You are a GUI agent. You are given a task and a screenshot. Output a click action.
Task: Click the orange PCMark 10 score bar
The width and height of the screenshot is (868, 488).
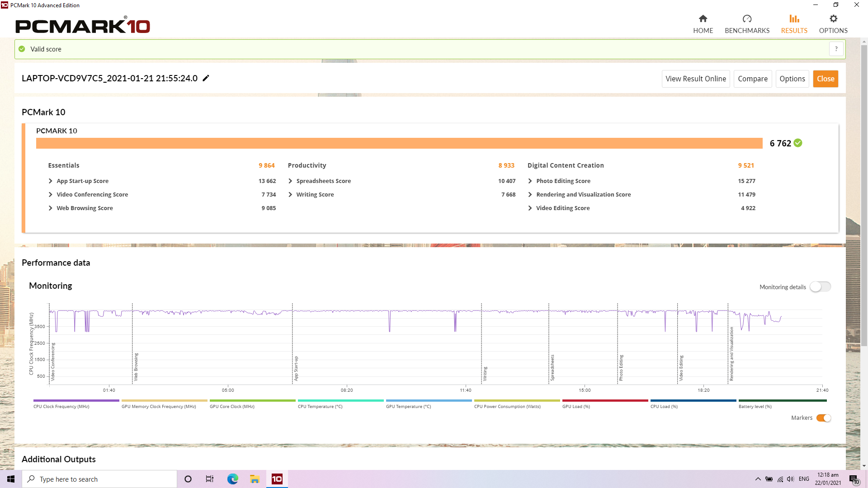[x=399, y=143]
